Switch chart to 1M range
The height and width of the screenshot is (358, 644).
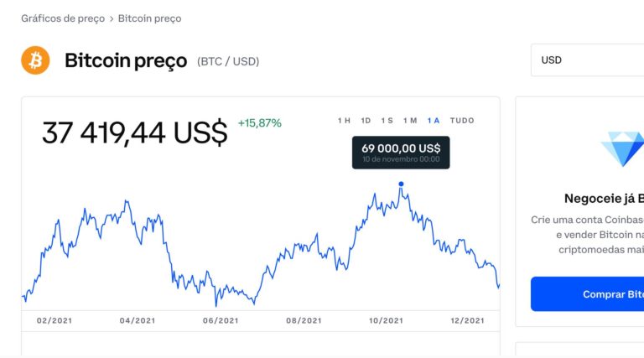click(409, 121)
